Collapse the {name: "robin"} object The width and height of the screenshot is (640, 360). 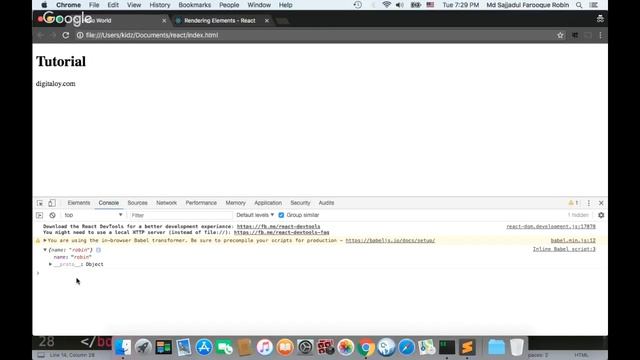coord(45,250)
